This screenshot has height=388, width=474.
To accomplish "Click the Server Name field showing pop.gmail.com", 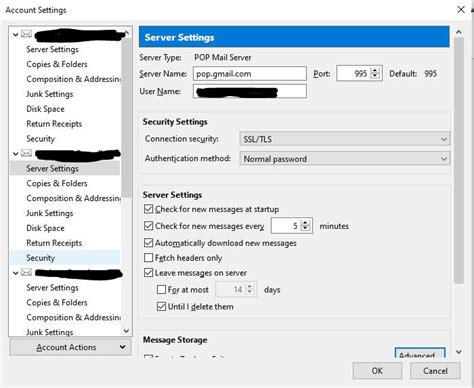I will [250, 74].
